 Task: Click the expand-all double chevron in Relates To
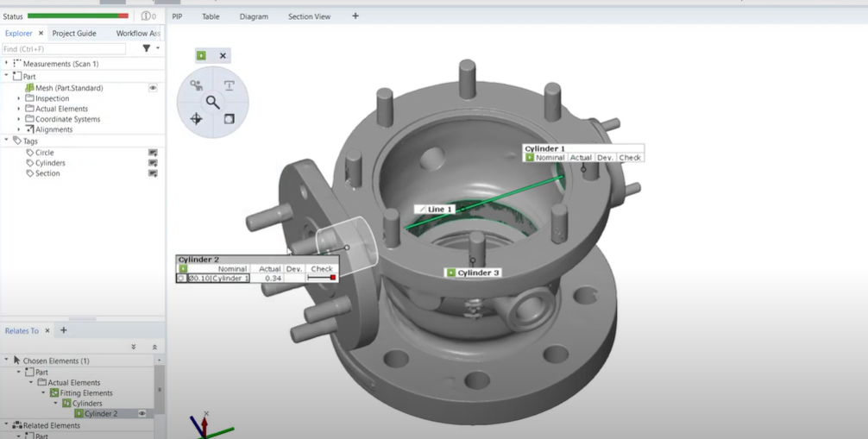pos(134,347)
